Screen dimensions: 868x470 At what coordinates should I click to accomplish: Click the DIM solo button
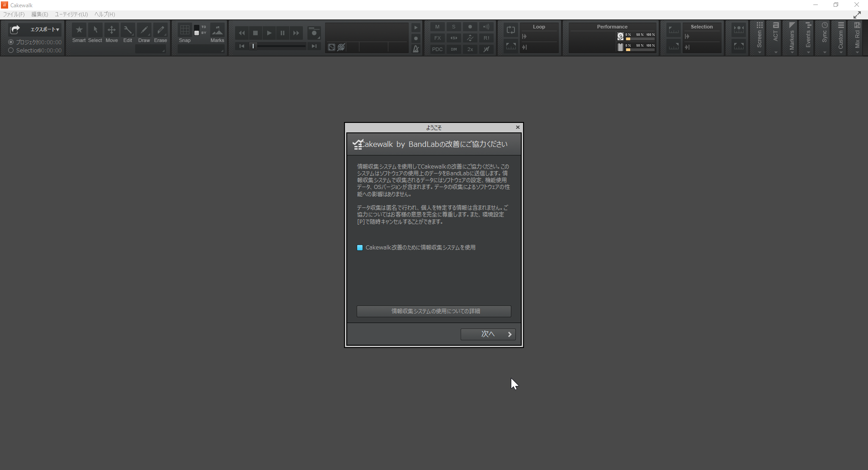click(453, 49)
